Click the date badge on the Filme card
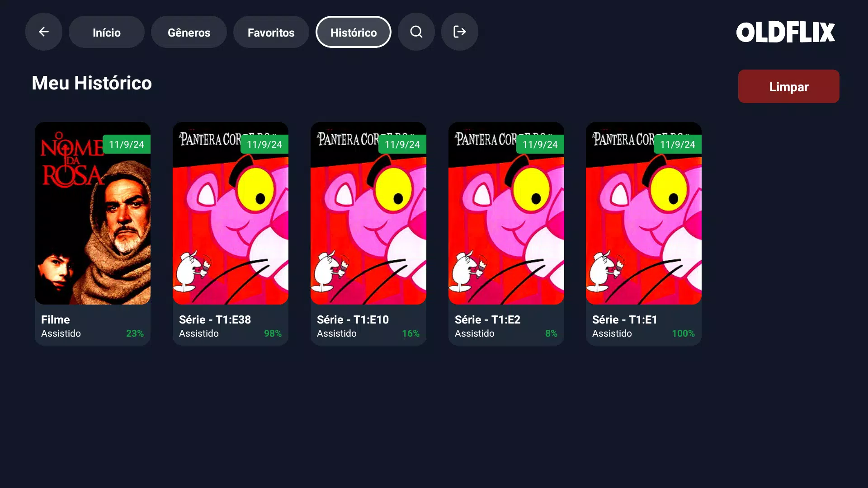 (x=127, y=145)
